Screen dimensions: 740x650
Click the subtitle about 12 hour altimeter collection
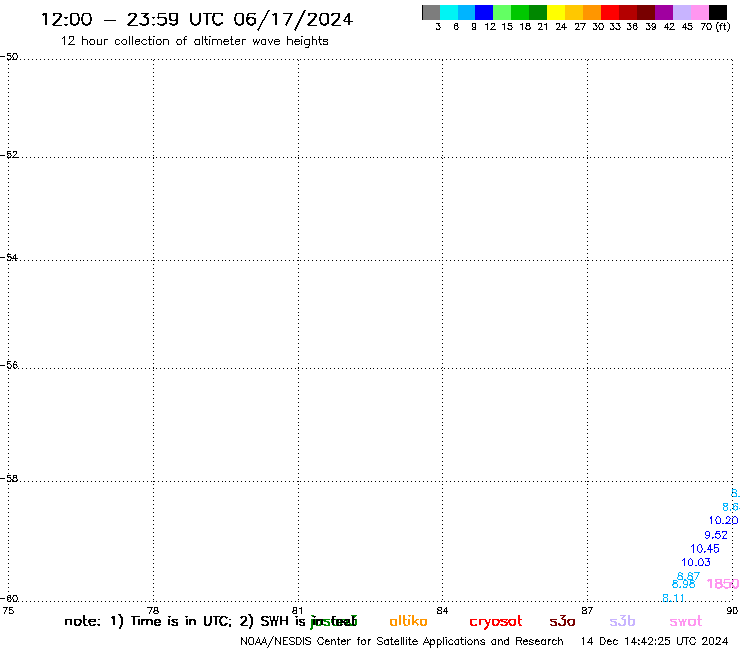click(x=194, y=41)
